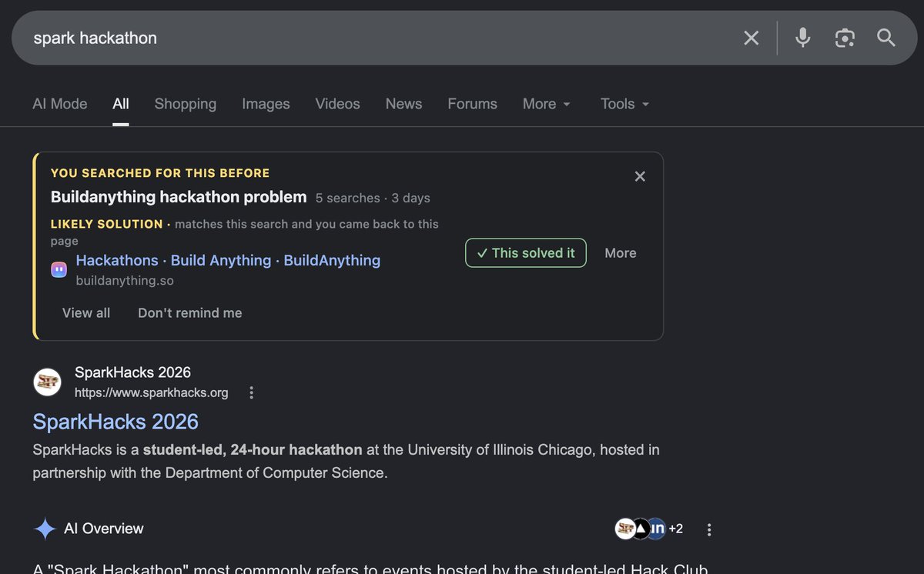Viewport: 924px width, 574px height.
Task: Click the 'AI Overview' label
Action: (x=104, y=529)
